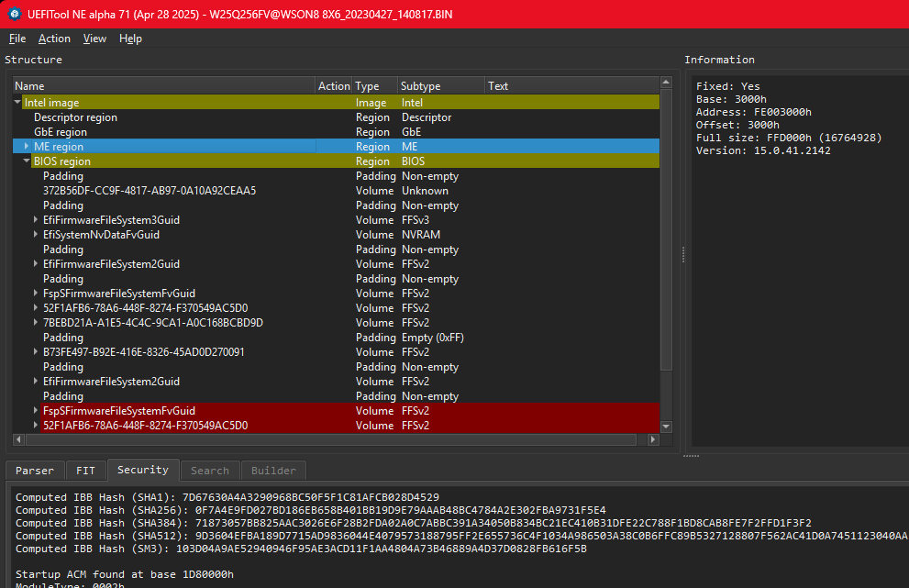Image resolution: width=909 pixels, height=588 pixels.
Task: Click the Action column header
Action: tap(334, 86)
